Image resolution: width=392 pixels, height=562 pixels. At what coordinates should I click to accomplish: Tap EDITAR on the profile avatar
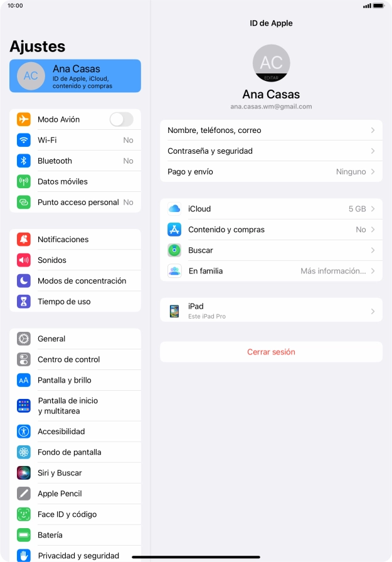click(271, 78)
